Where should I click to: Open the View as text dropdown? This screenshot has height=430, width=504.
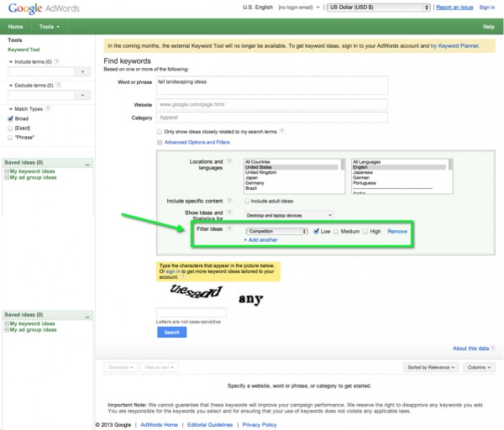click(x=159, y=367)
